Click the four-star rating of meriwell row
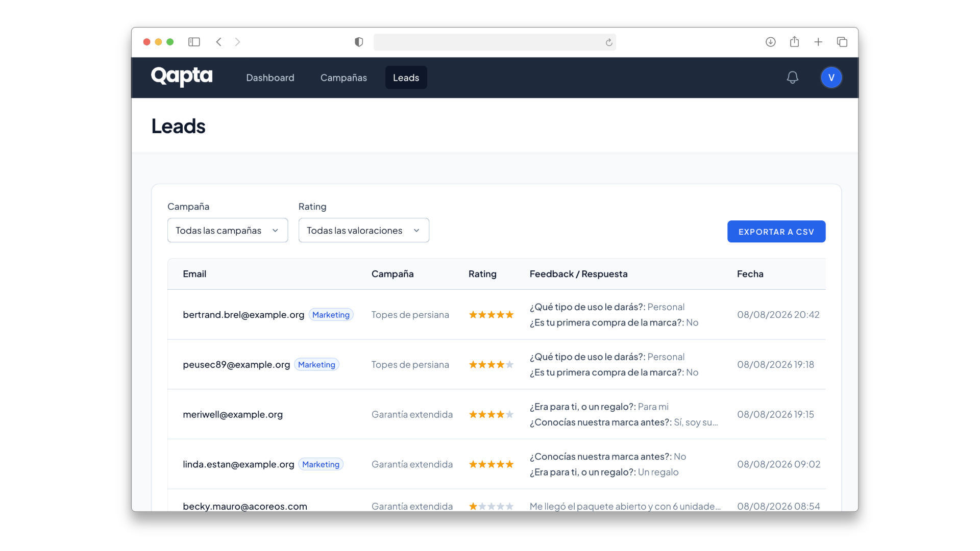980x551 pixels. click(491, 414)
